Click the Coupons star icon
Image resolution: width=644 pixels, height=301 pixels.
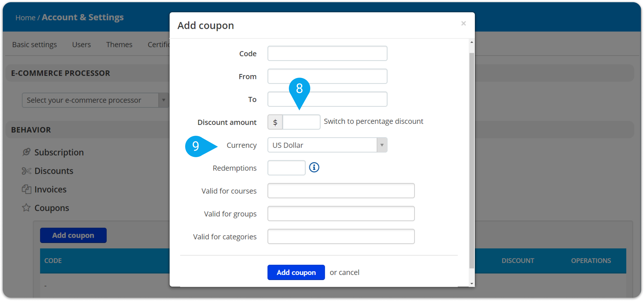tap(26, 207)
